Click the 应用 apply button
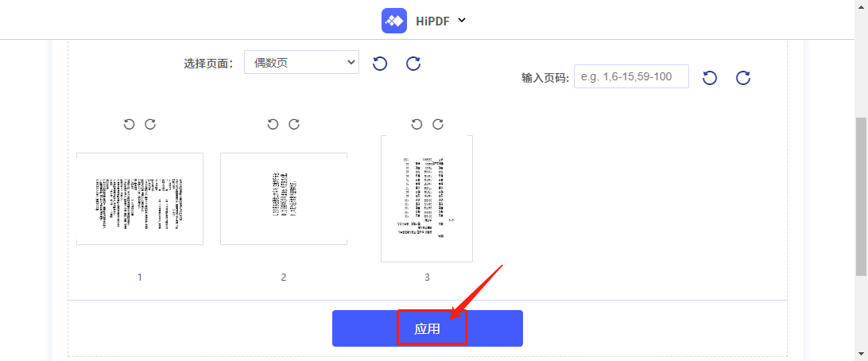The width and height of the screenshot is (868, 361). coord(428,328)
